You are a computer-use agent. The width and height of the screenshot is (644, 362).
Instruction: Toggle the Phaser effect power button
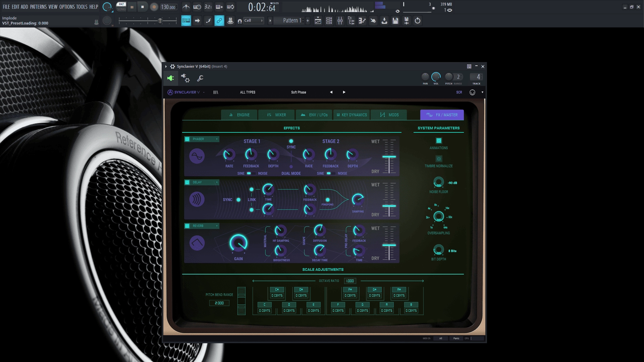click(187, 139)
